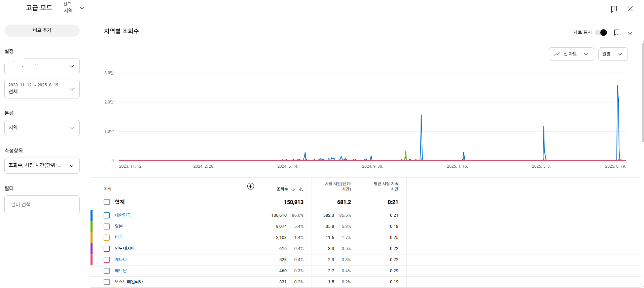Tick the 일본 row checkbox
This screenshot has width=644, height=288.
(107, 227)
